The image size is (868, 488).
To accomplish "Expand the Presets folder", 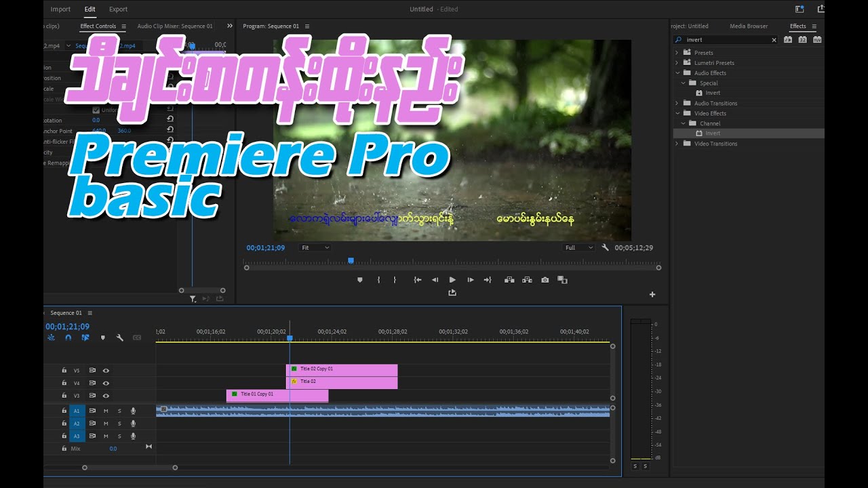I will (x=677, y=53).
